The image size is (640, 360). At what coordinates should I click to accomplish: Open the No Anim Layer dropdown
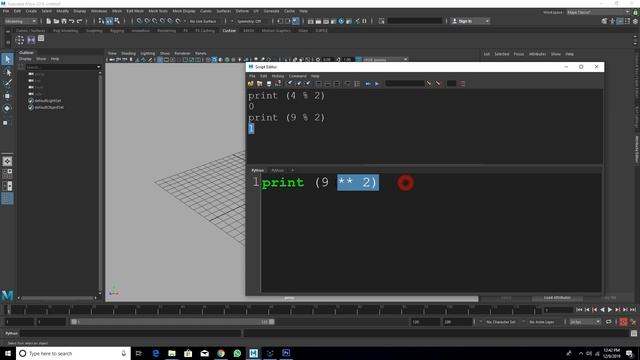542,322
